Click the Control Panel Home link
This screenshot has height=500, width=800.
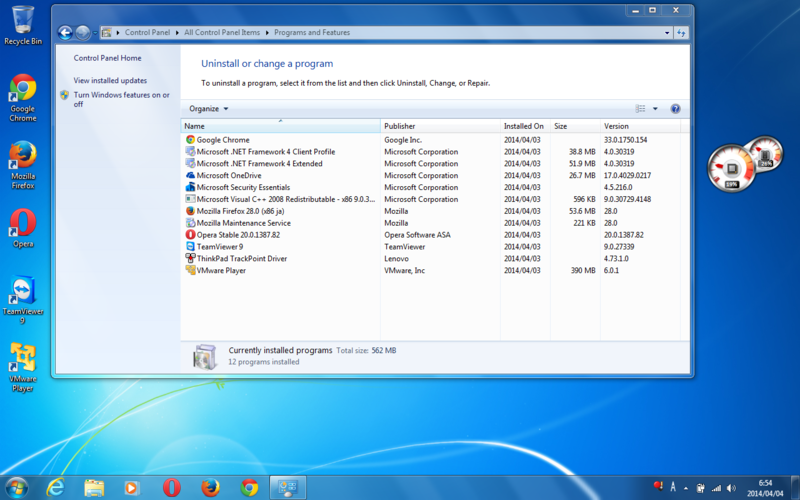(x=107, y=58)
